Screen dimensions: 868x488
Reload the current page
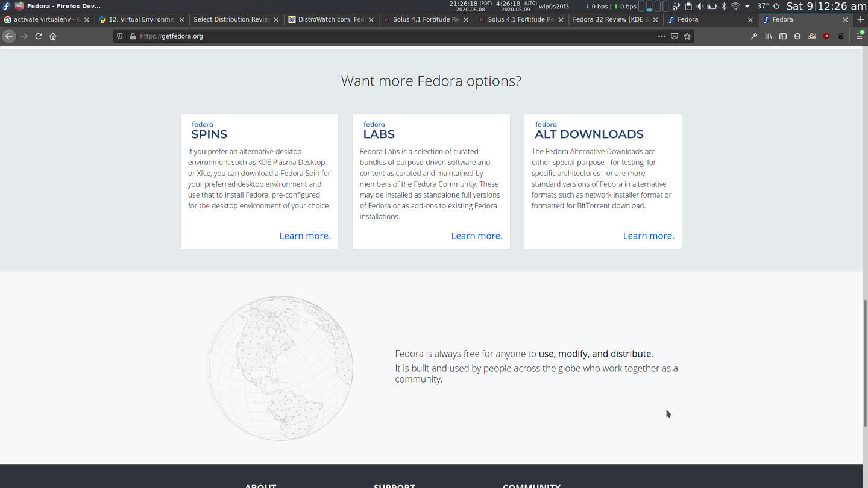tap(39, 36)
